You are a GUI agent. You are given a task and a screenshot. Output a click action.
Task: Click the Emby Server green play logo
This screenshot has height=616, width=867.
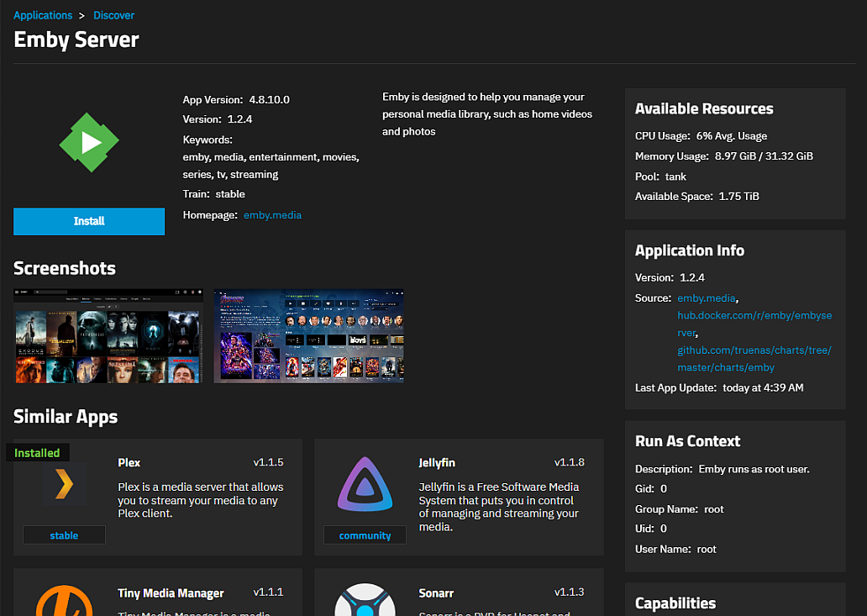point(89,143)
